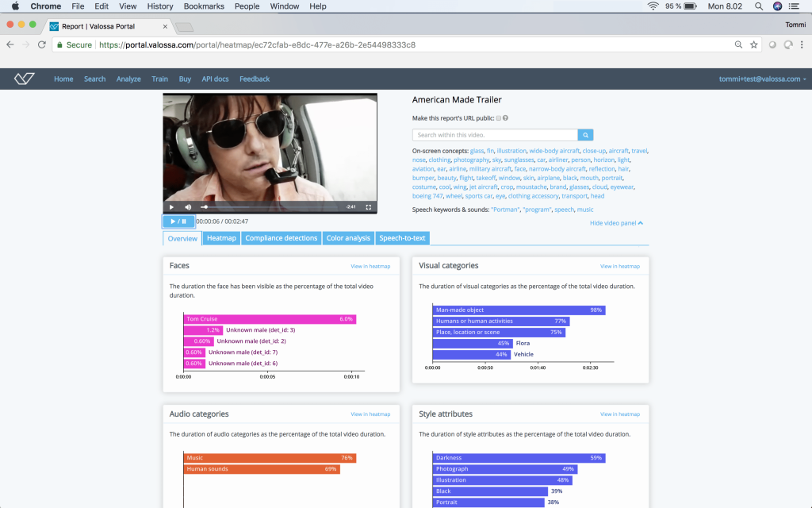
Task: Open the macOS Notification Center icon
Action: tap(794, 6)
